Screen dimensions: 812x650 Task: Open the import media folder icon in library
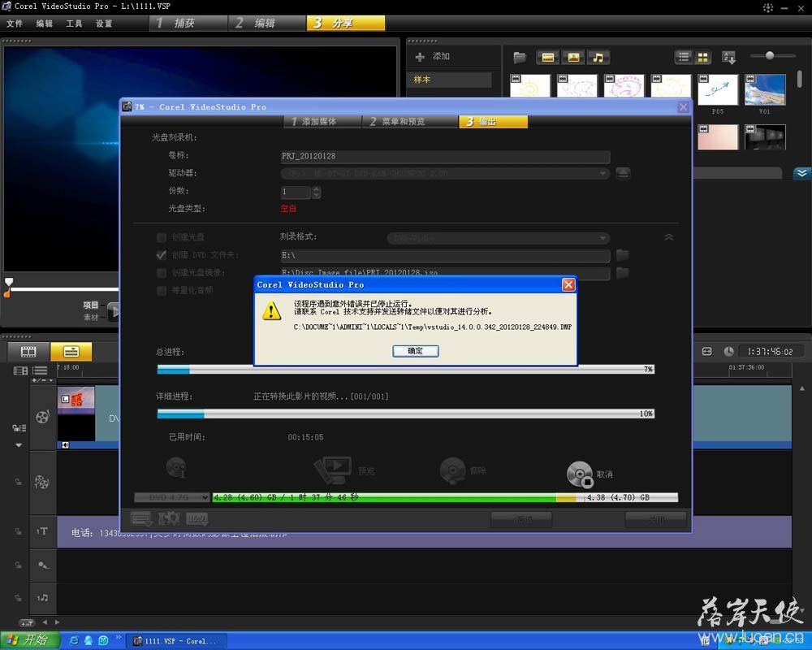click(x=520, y=57)
